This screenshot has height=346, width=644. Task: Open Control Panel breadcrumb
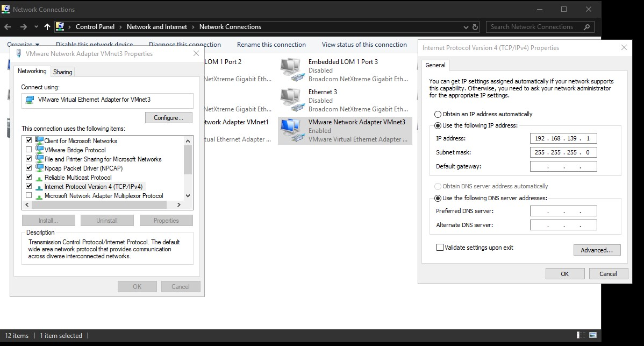(95, 27)
